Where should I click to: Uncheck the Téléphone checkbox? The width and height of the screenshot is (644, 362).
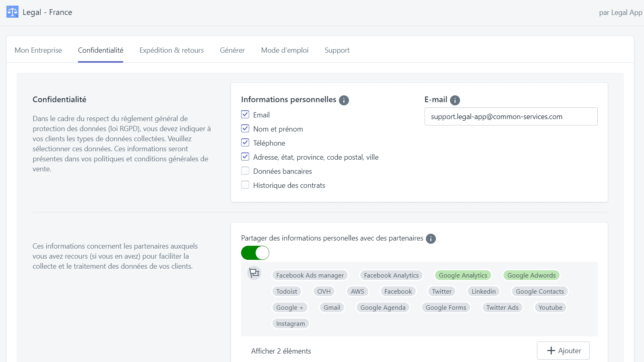coord(245,143)
